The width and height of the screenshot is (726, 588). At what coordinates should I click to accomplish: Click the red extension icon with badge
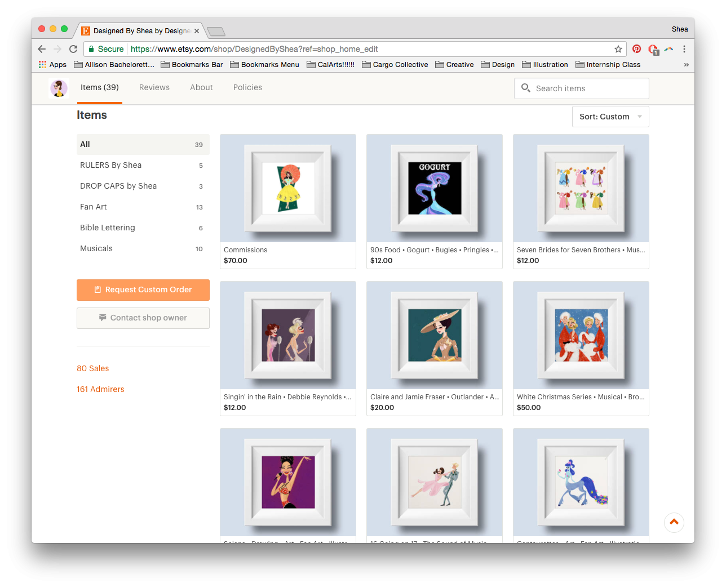pos(653,50)
